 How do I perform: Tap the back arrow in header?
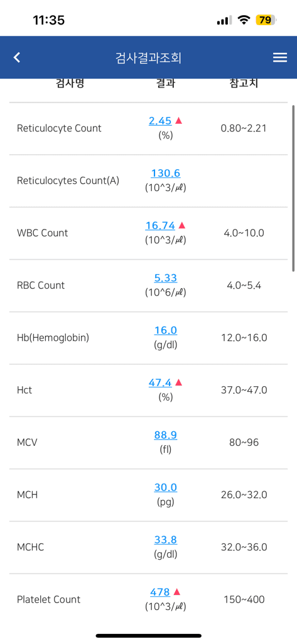click(16, 57)
